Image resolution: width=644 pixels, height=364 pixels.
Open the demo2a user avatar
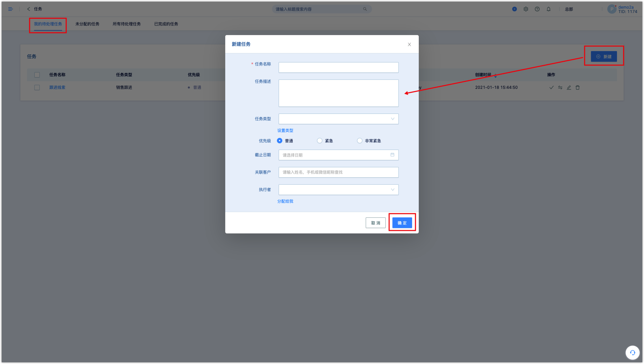pos(611,9)
